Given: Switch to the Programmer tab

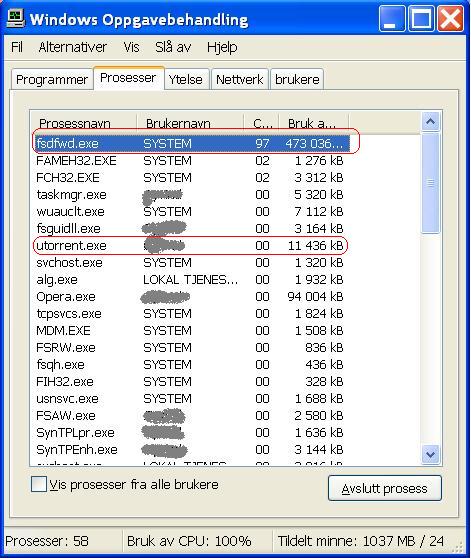Looking at the screenshot, I should click(x=52, y=79).
